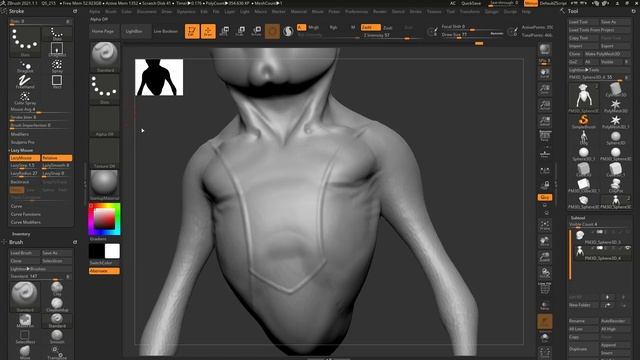640x360 pixels.
Task: Click the QuickSave button
Action: (x=471, y=3)
